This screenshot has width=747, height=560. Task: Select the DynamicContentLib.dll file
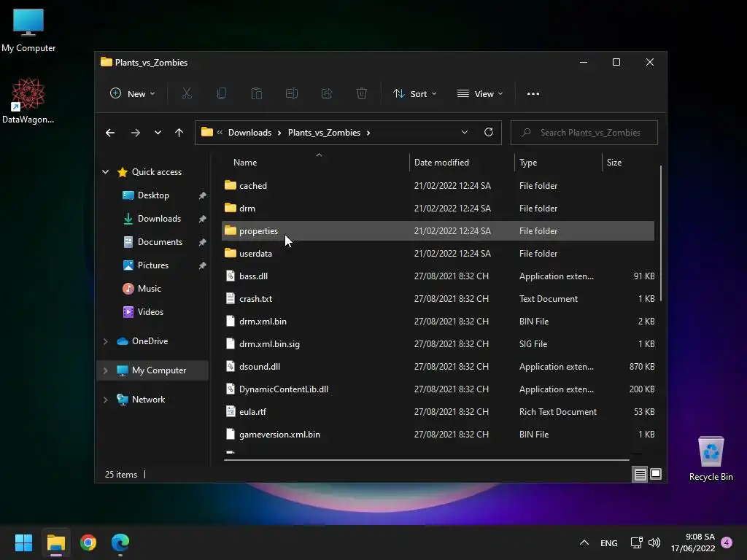438,389
